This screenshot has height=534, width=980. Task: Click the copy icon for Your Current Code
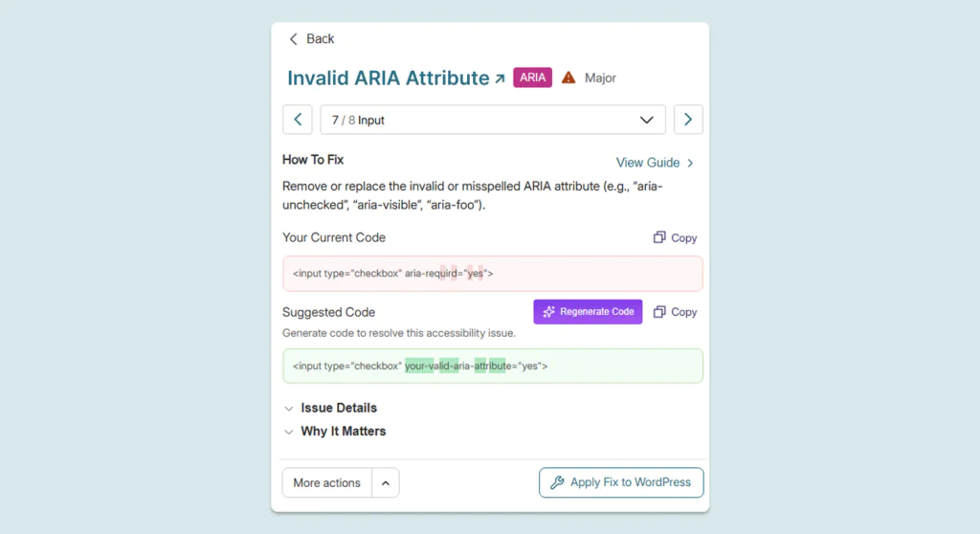point(659,237)
